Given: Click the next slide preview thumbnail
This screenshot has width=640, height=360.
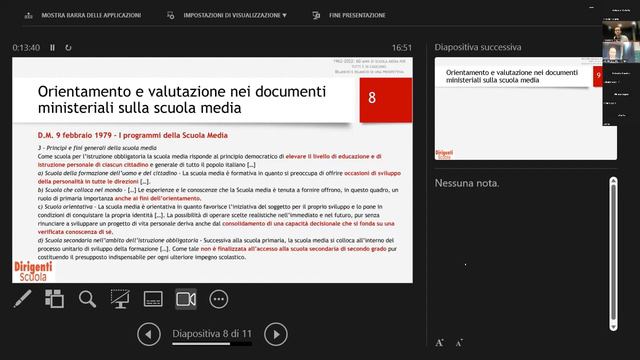Looking at the screenshot, I should coord(526,109).
